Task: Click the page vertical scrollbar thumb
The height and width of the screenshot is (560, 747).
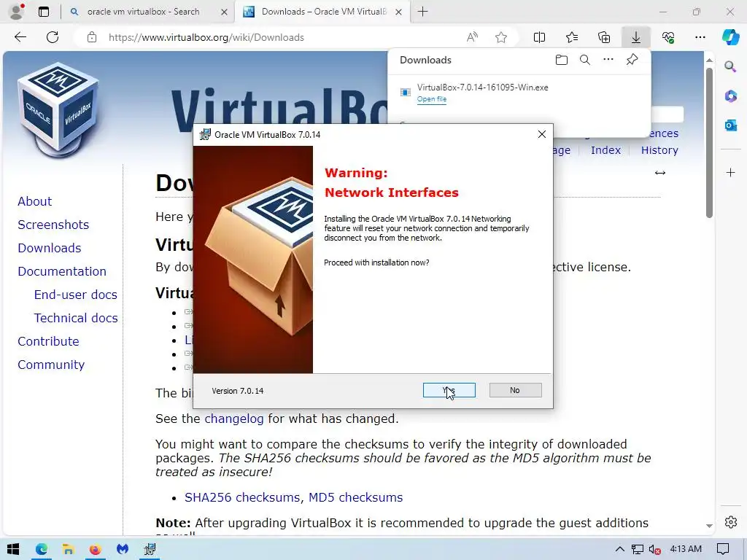Action: pos(709,143)
